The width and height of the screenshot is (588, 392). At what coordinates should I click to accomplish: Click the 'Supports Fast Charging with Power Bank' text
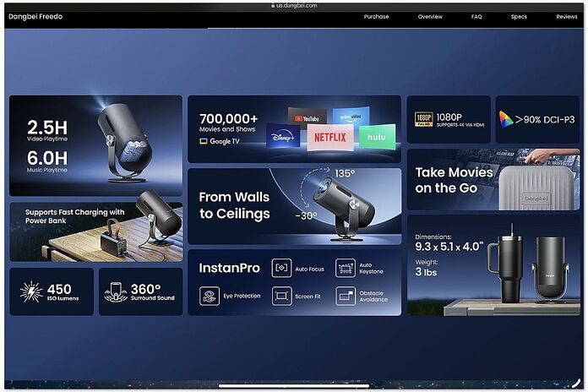click(x=74, y=216)
